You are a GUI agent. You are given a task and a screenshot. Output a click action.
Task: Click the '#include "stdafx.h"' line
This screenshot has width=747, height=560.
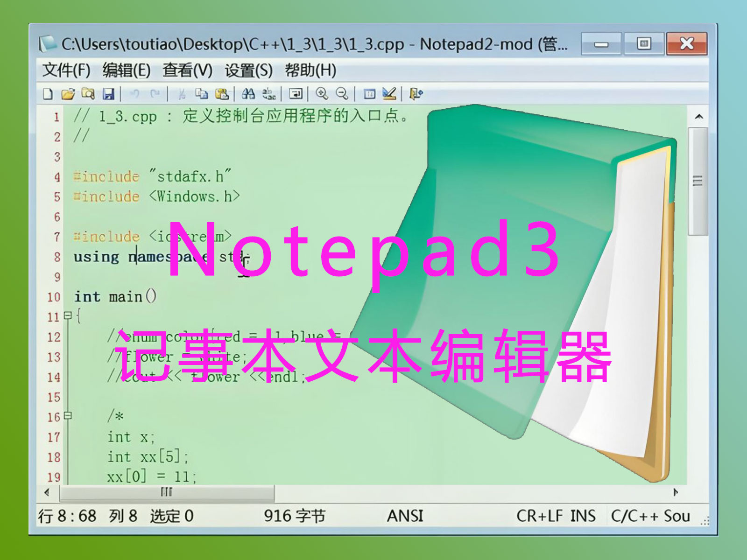pyautogui.click(x=152, y=176)
